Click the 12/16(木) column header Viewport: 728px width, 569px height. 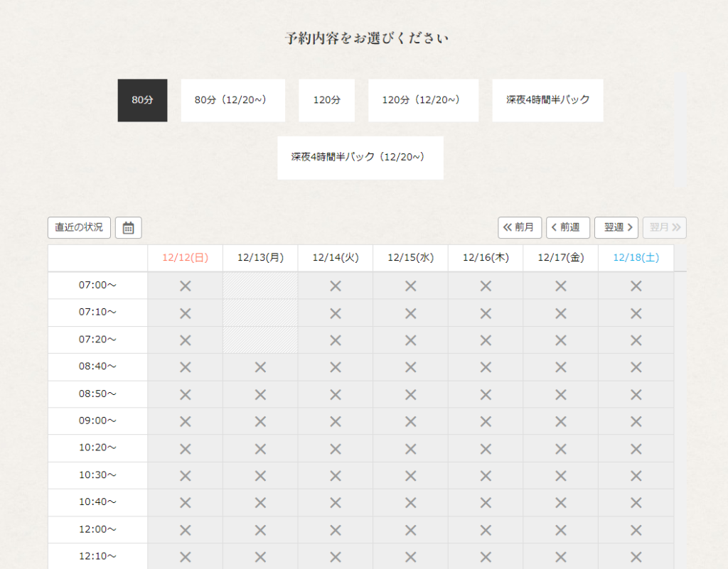[486, 258]
